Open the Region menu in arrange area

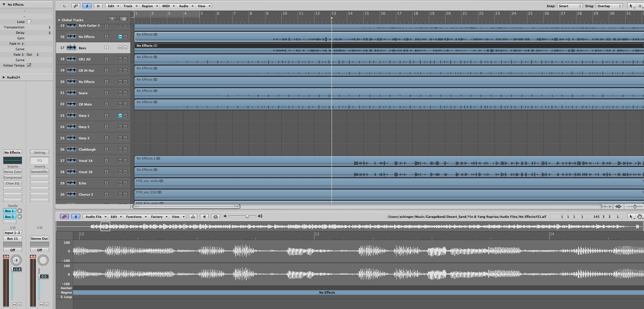150,6
